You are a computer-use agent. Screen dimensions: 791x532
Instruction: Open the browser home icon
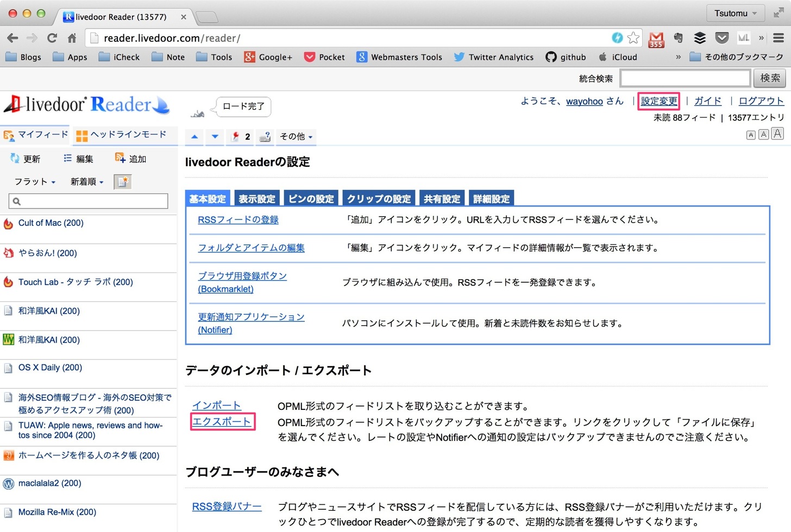click(72, 38)
